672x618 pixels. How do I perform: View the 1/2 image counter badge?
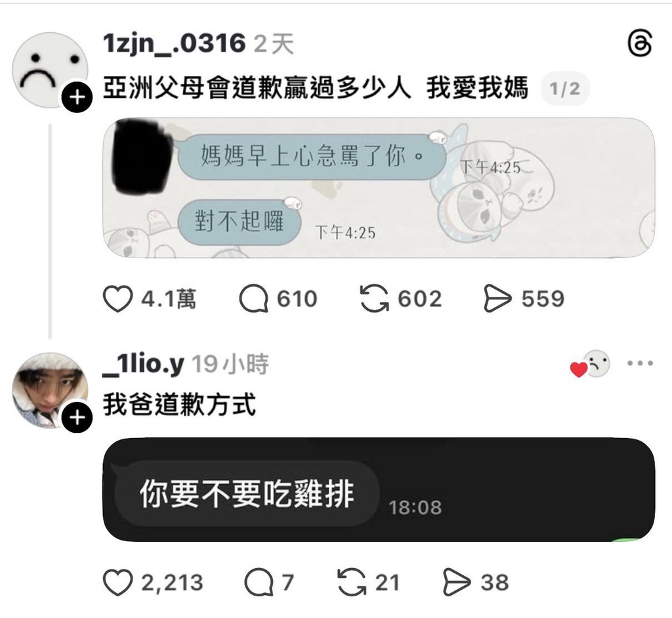click(565, 89)
